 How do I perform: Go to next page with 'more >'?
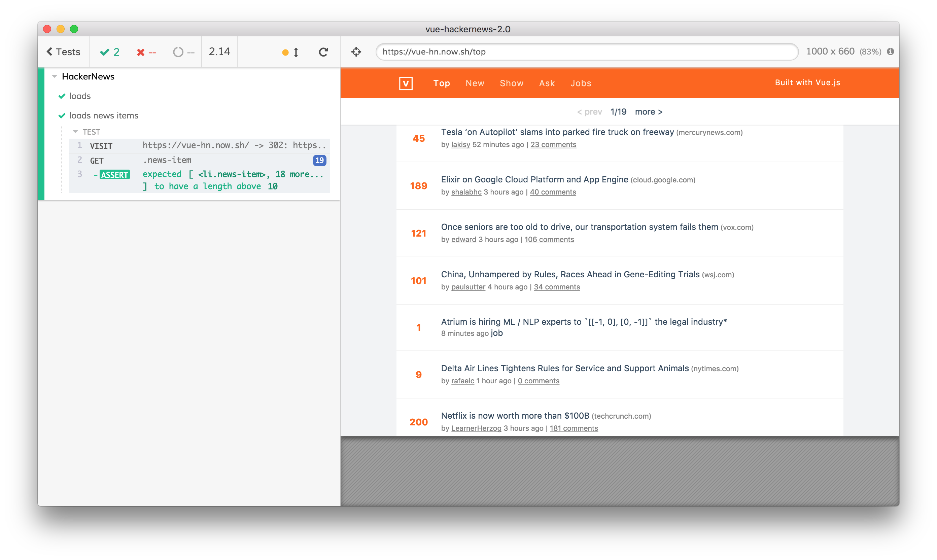coord(648,112)
